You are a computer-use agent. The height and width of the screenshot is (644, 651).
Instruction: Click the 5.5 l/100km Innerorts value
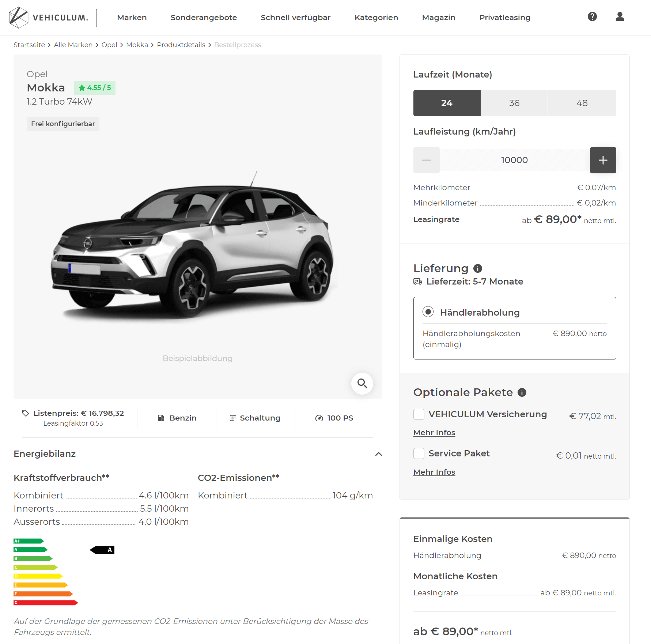pyautogui.click(x=164, y=509)
